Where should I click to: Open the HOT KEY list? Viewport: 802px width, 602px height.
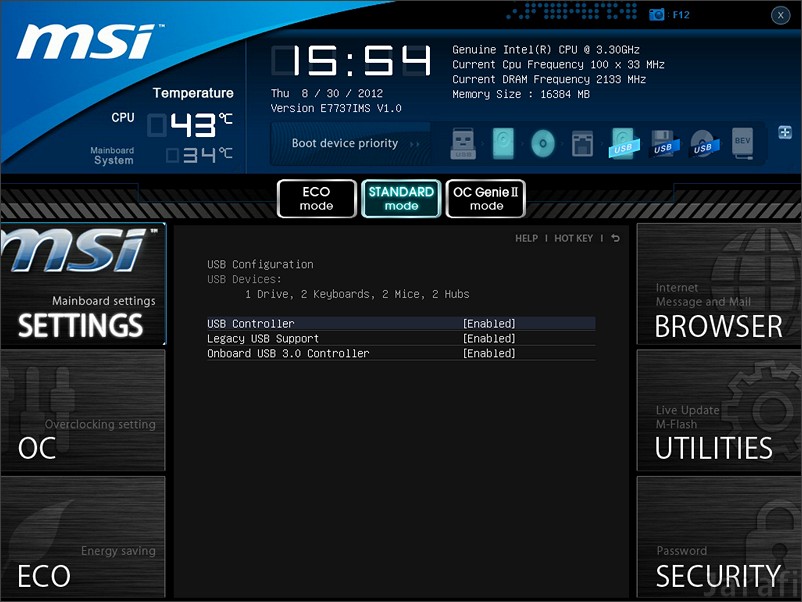573,238
